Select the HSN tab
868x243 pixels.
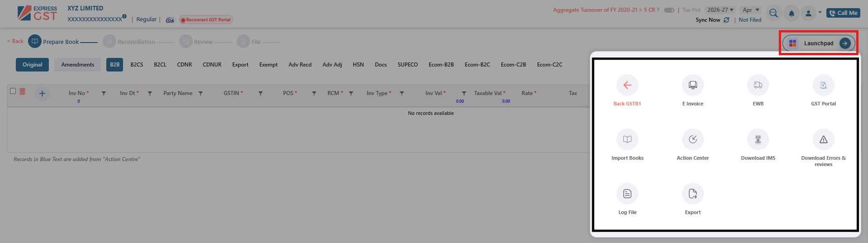tap(358, 65)
